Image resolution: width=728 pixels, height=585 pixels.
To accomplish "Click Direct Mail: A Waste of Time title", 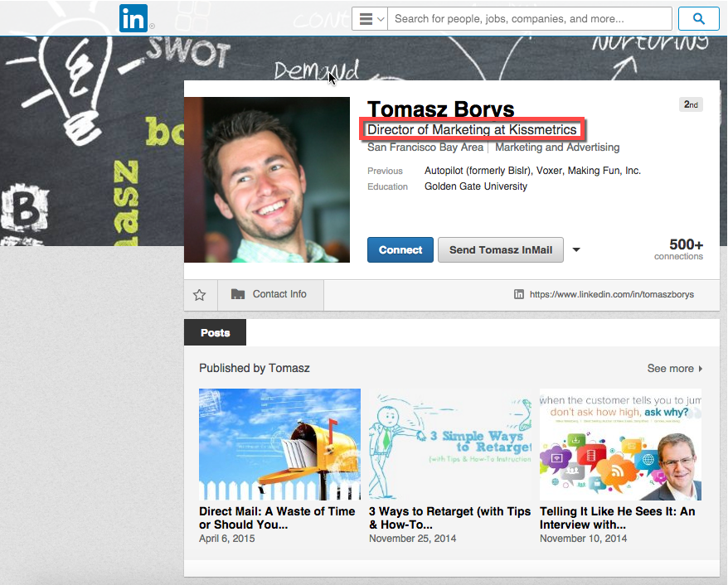I will 277,518.
